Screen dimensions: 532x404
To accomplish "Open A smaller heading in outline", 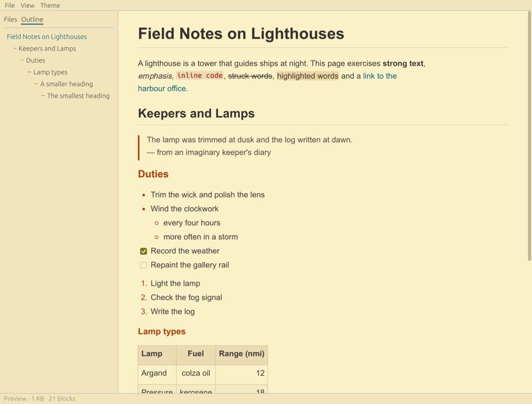I will 66,84.
